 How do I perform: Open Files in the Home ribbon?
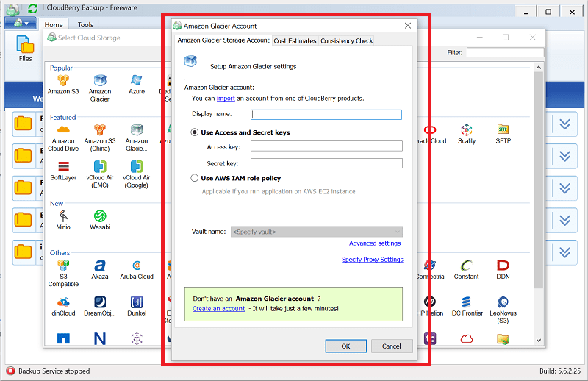point(25,49)
